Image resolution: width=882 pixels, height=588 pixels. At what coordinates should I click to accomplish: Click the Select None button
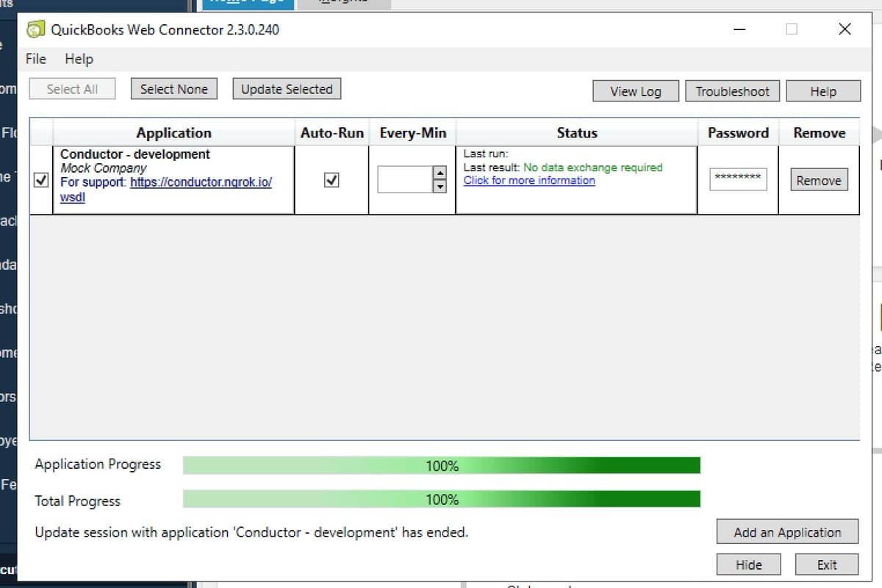[173, 88]
